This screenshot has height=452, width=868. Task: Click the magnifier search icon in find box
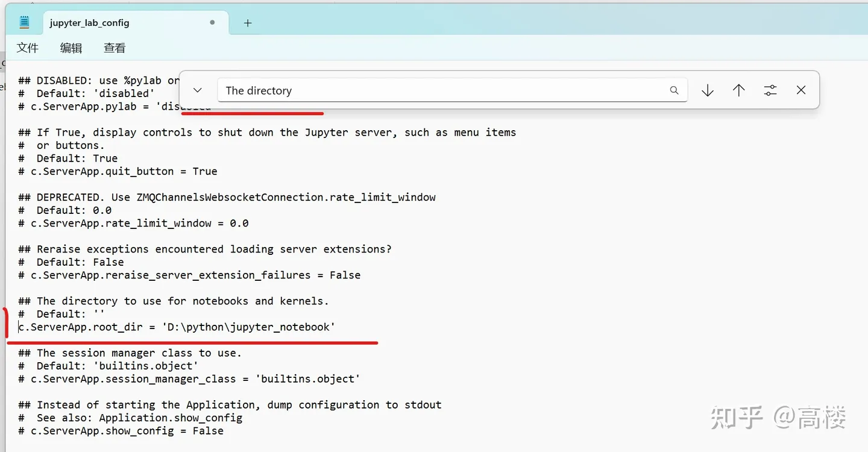pyautogui.click(x=674, y=90)
